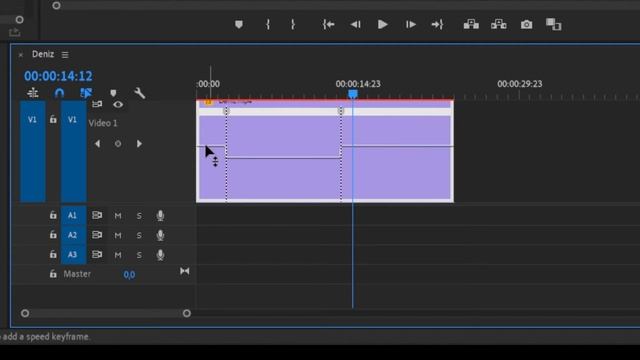Toggle Snap magnet in timeline
This screenshot has height=360, width=640.
point(59,93)
